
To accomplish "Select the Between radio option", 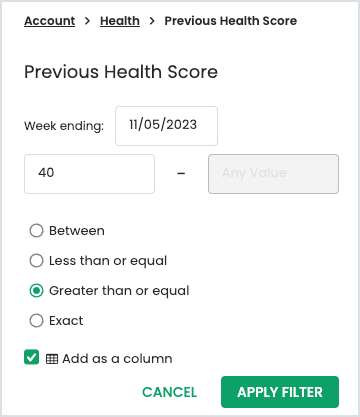I will [36, 230].
